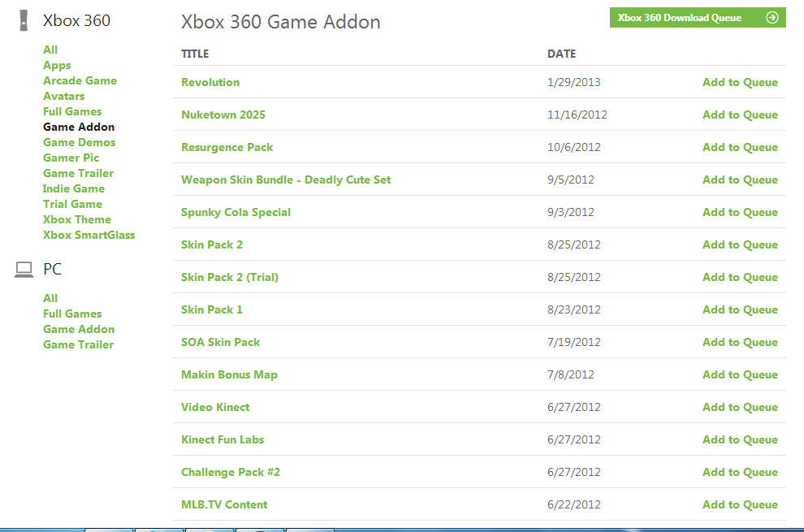Click arrow icon on Download Queue button
The width and height of the screenshot is (804, 532).
(x=772, y=17)
